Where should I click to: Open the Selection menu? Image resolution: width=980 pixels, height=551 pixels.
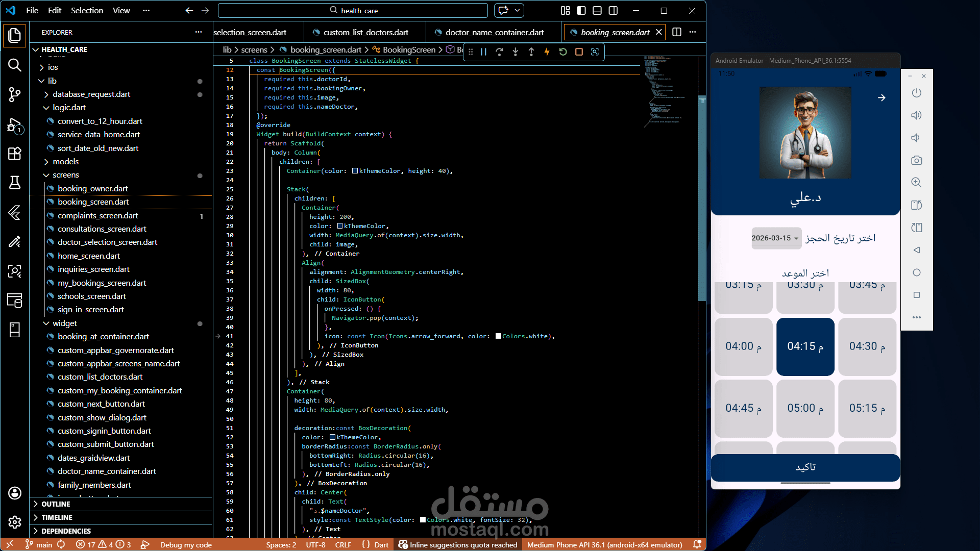click(x=87, y=10)
